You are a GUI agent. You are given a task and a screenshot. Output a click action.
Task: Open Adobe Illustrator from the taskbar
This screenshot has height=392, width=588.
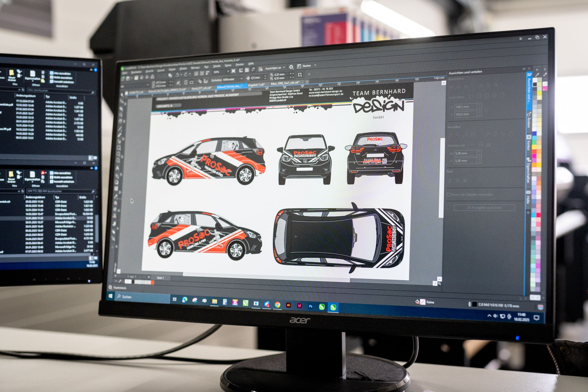coord(288,305)
